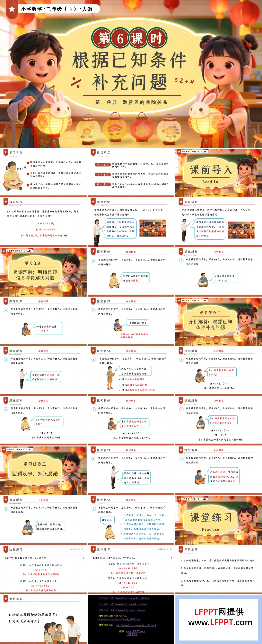Click the star badge next to 课后作业
This screenshot has width=262, height=644.
coord(6,599)
